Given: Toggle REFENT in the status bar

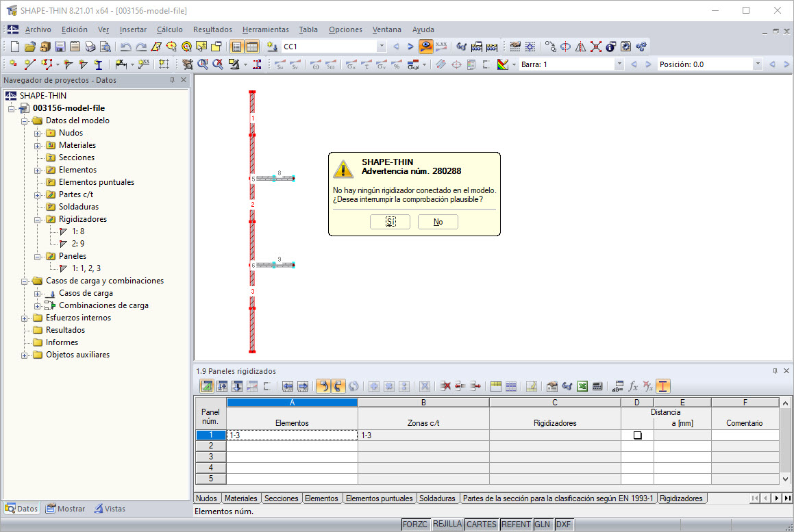Looking at the screenshot, I should click(x=515, y=524).
